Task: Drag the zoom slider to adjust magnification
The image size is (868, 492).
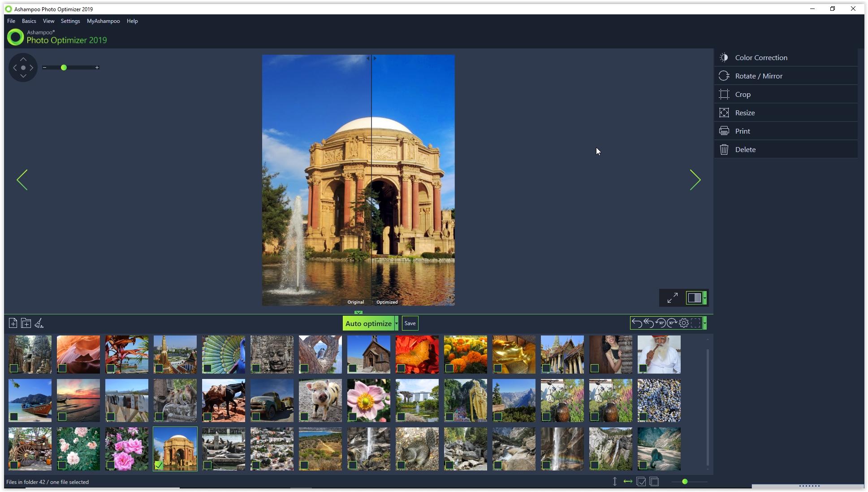Action: coord(64,67)
